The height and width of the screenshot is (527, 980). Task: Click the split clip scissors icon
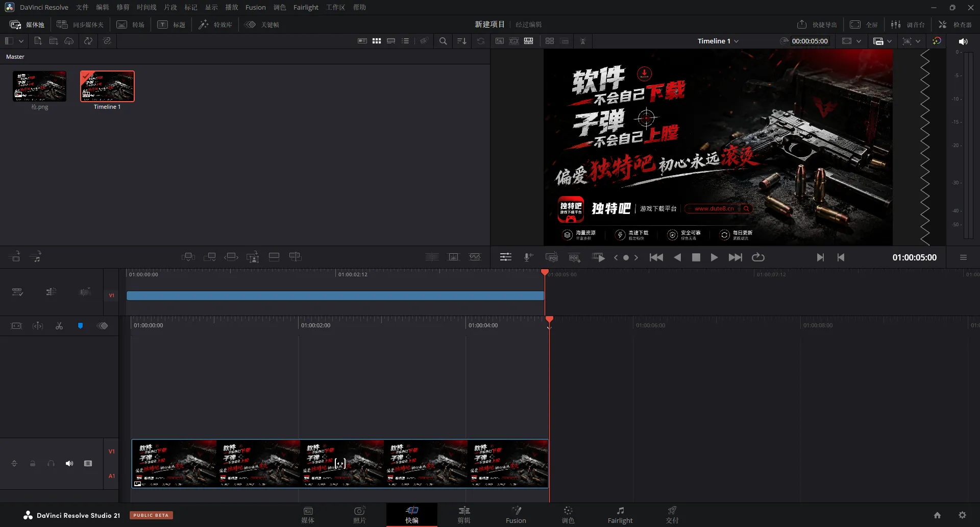59,326
